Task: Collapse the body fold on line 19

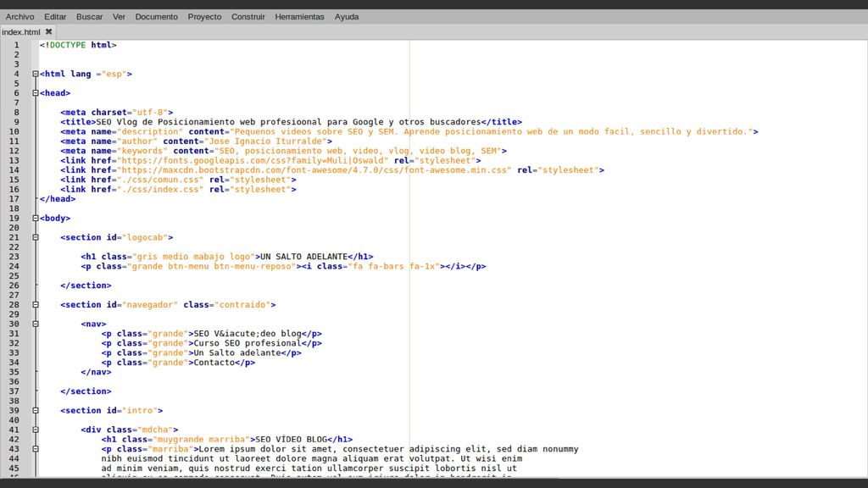Action: tap(36, 218)
